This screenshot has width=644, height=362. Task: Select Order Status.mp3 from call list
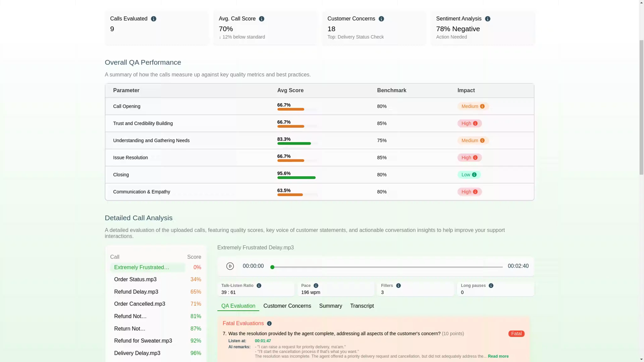coord(135,279)
